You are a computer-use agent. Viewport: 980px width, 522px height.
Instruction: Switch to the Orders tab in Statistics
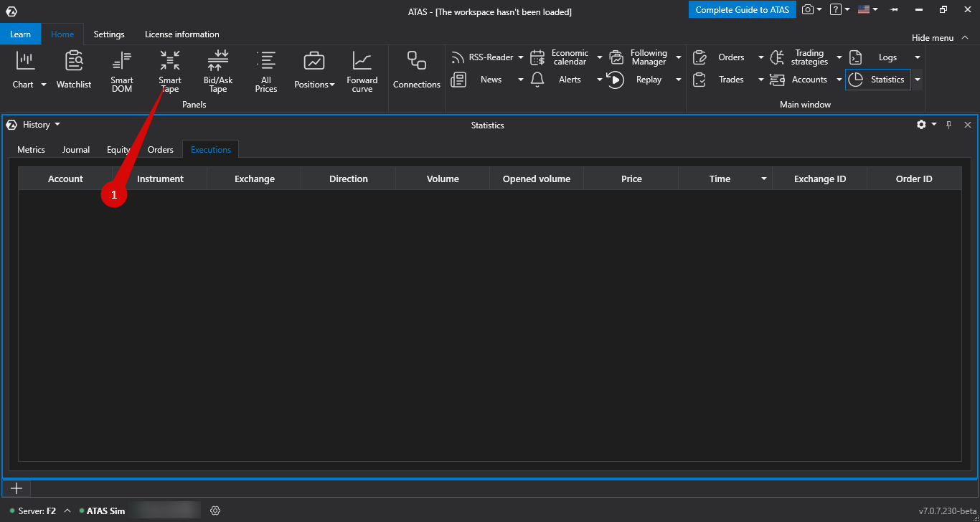(161, 150)
